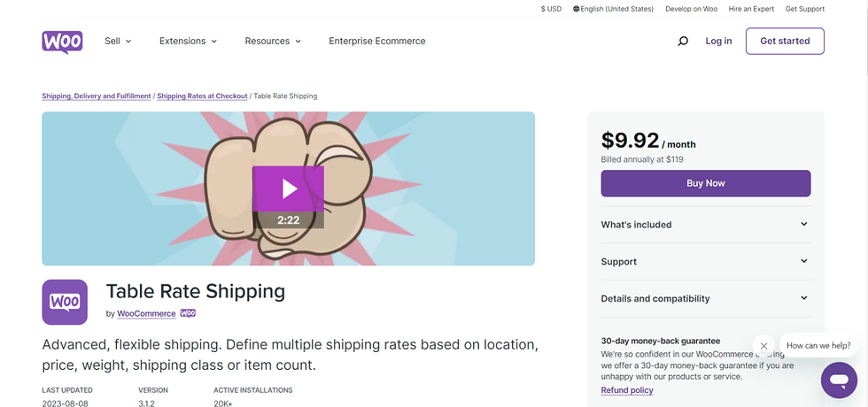Click the Get started button
The height and width of the screenshot is (407, 868).
point(785,42)
